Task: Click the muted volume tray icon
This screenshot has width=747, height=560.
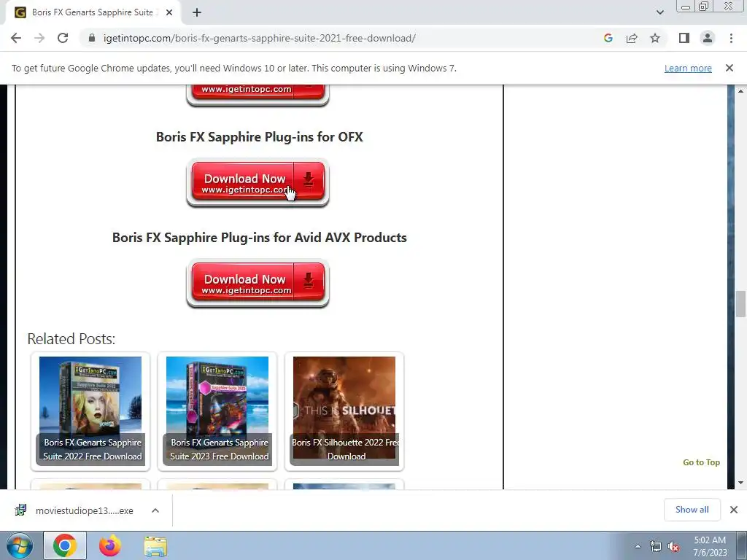Action: pyautogui.click(x=673, y=546)
